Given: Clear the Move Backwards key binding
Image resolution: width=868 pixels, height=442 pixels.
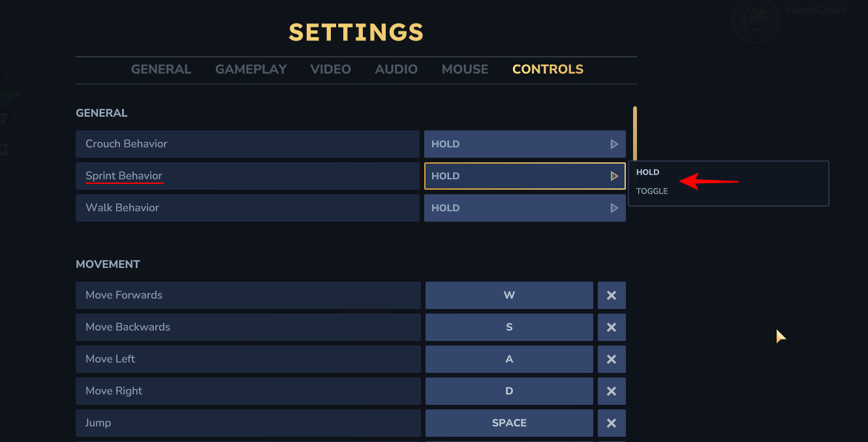Looking at the screenshot, I should coord(612,327).
